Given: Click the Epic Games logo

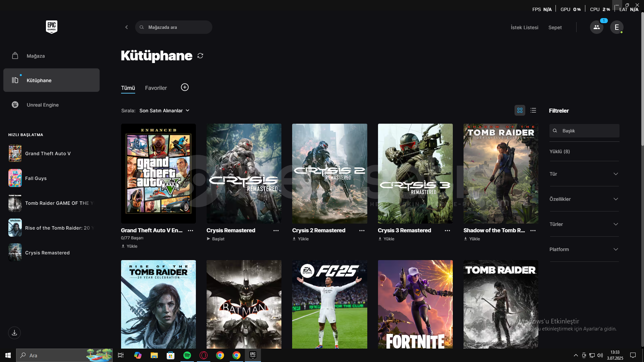Looking at the screenshot, I should click(52, 27).
